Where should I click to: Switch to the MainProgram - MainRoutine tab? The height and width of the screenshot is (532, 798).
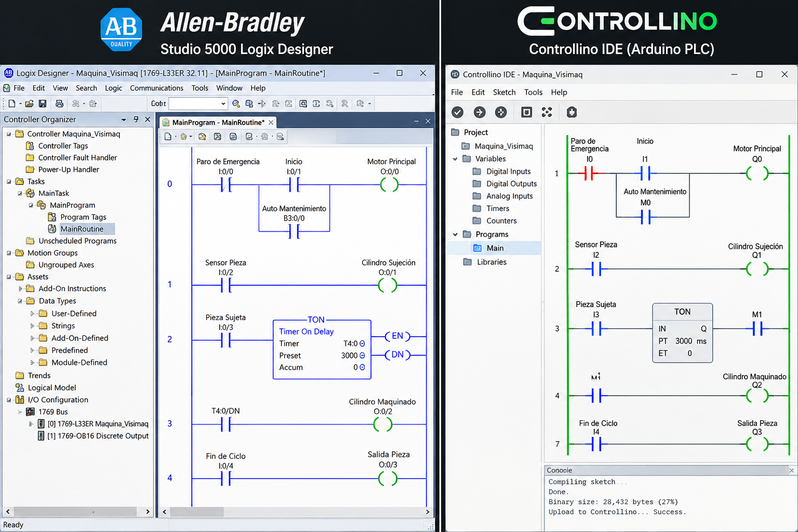click(x=218, y=123)
